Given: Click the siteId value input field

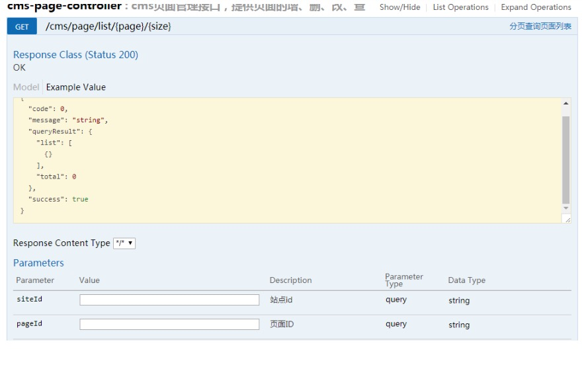Looking at the screenshot, I should (169, 300).
